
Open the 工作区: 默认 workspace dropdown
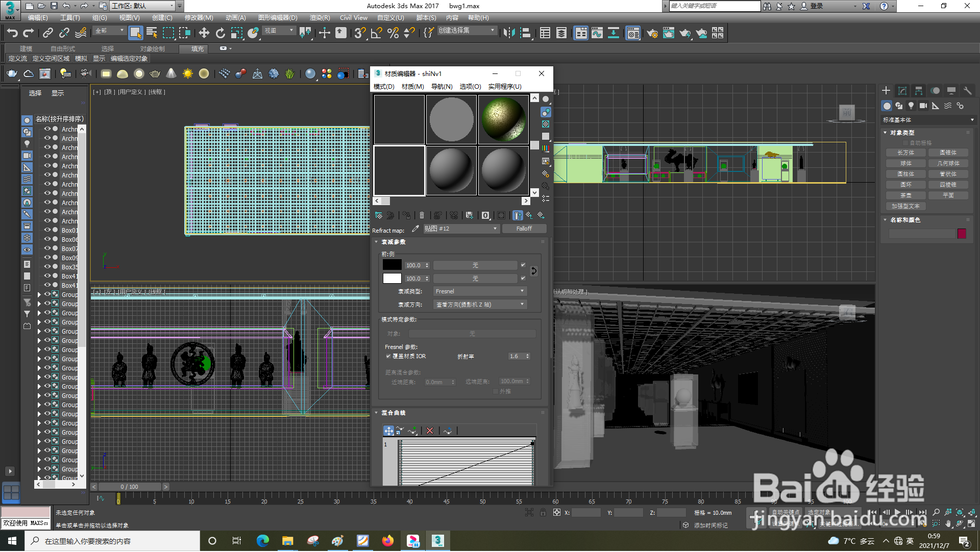point(143,6)
